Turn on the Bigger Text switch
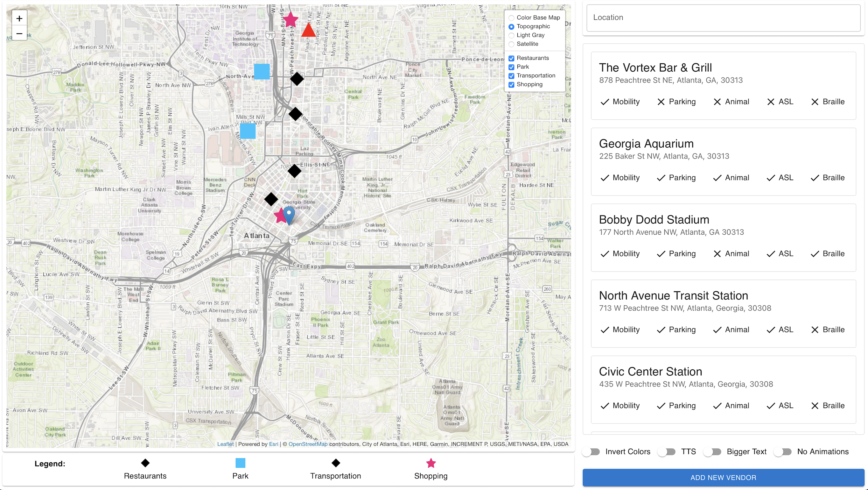This screenshot has width=868, height=490. coord(712,451)
